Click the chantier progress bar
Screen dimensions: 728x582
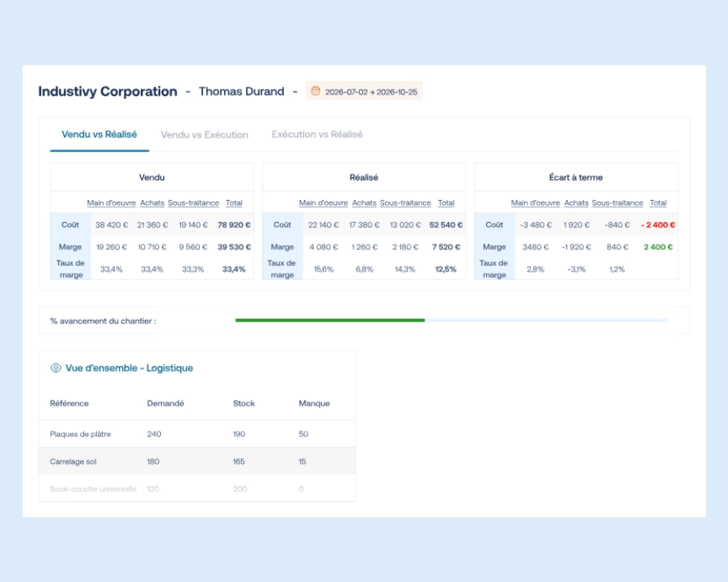[x=451, y=320]
